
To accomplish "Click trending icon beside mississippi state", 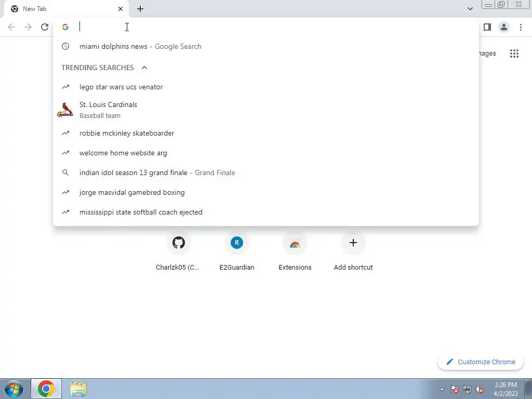I will (65, 212).
